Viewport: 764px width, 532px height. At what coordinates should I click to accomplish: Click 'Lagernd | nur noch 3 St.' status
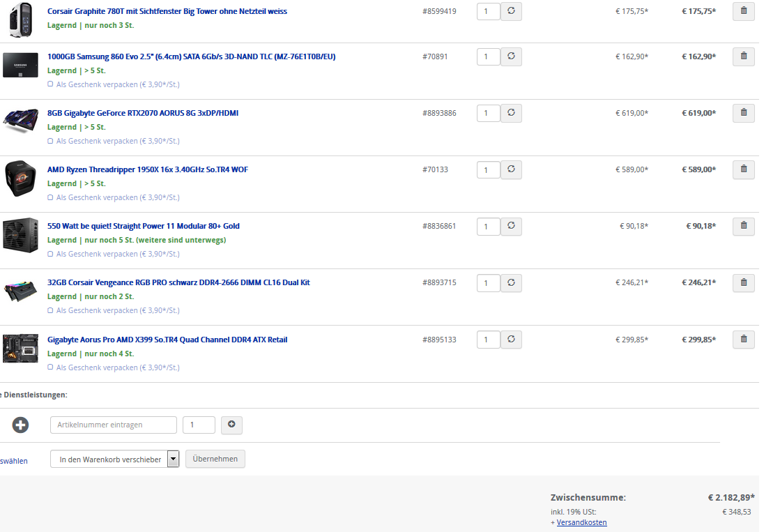91,25
